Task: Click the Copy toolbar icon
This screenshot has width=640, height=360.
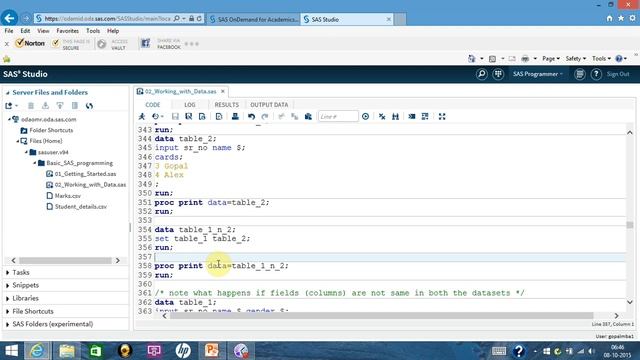Action: [x=295, y=117]
